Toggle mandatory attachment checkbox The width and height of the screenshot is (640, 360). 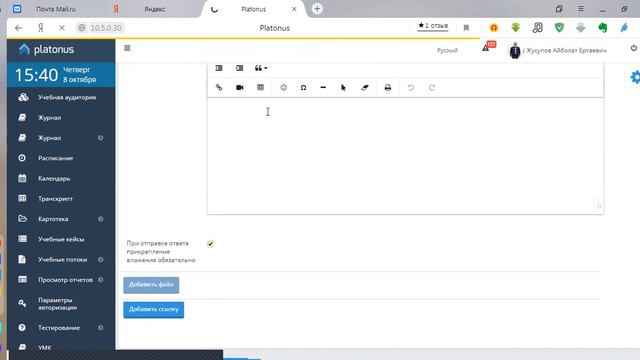pyautogui.click(x=211, y=244)
